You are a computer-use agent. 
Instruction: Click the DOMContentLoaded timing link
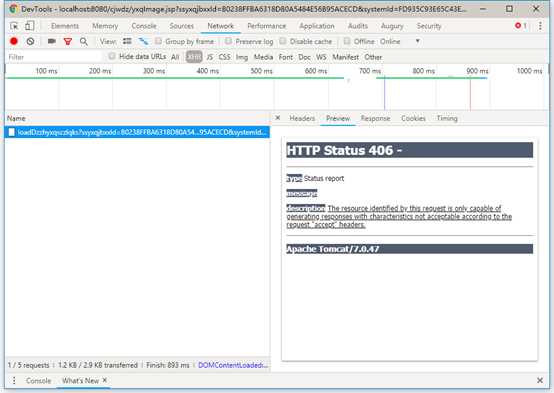[x=233, y=365]
